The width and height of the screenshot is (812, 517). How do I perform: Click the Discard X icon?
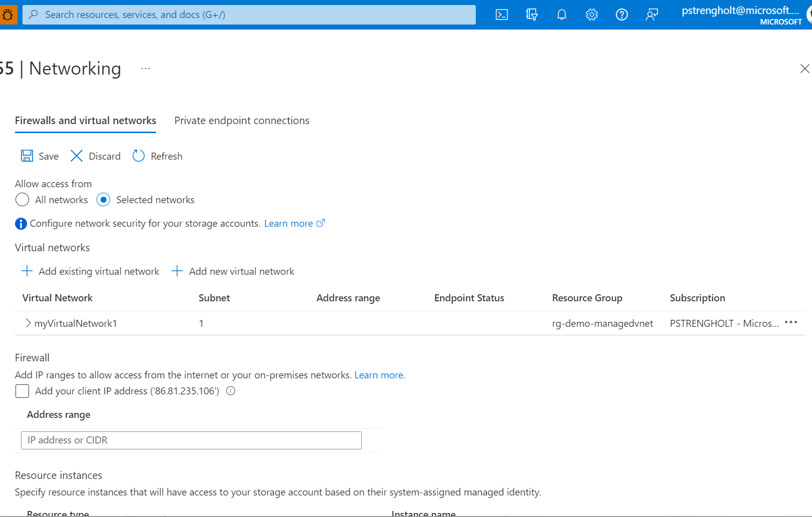(77, 156)
